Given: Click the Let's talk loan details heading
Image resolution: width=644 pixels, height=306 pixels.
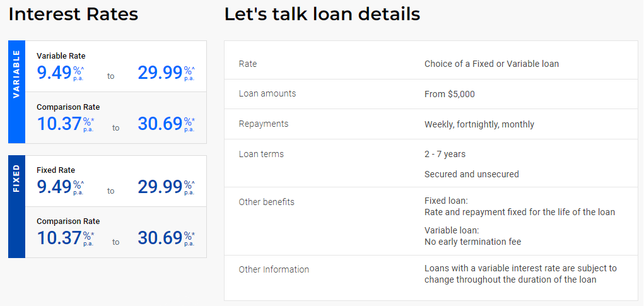Looking at the screenshot, I should [x=322, y=14].
